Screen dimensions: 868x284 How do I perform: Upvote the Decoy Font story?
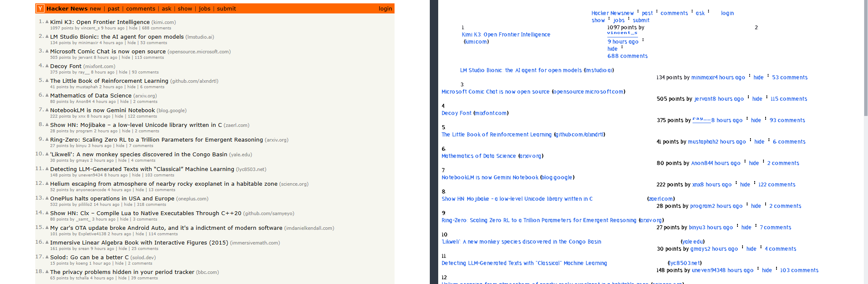pyautogui.click(x=47, y=66)
